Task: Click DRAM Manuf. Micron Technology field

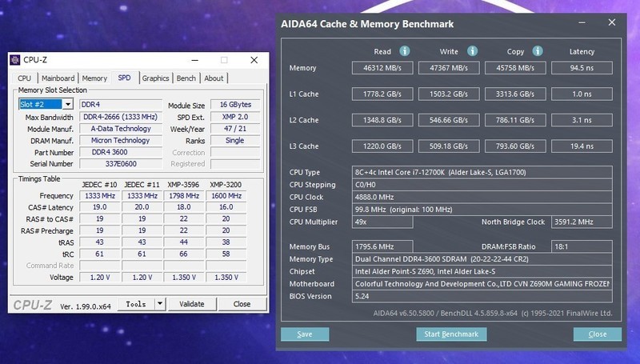Action: click(x=121, y=140)
